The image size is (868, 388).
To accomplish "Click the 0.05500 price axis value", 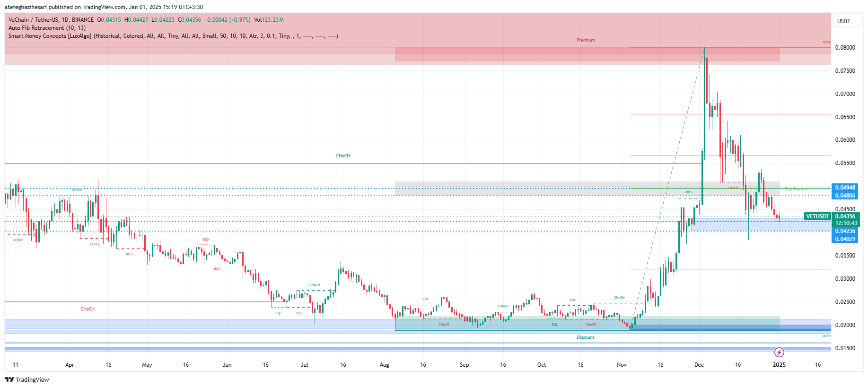I will point(845,163).
